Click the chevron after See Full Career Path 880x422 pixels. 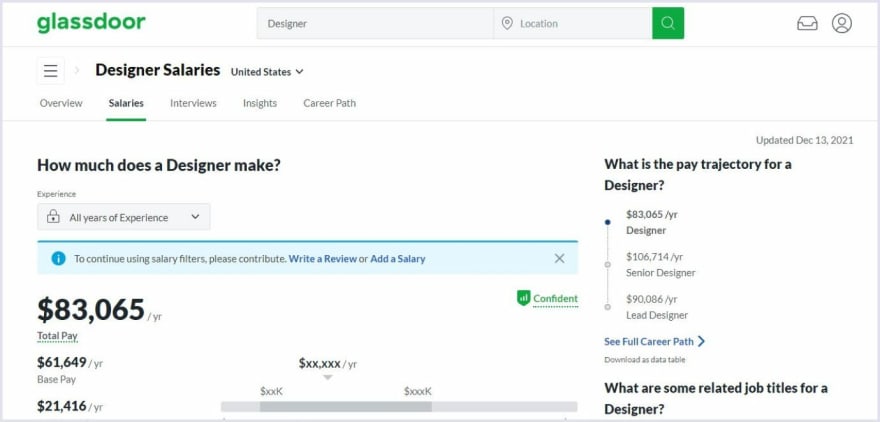[701, 341]
